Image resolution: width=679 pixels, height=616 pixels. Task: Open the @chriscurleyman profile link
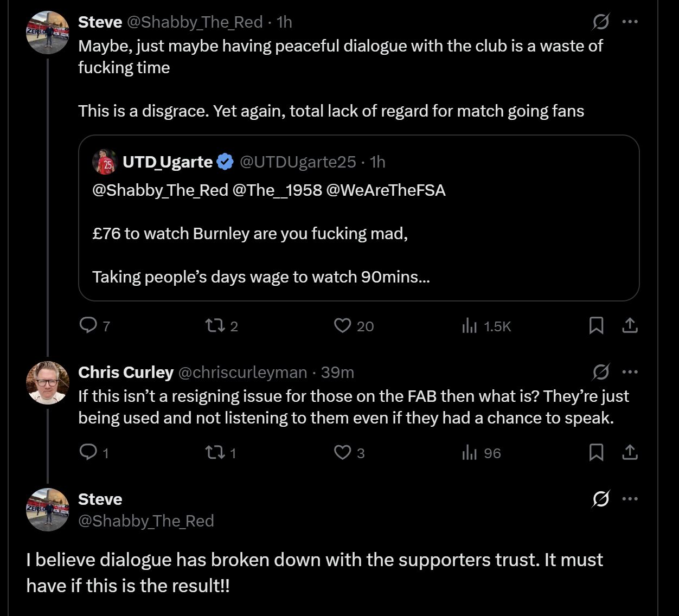[x=242, y=373]
